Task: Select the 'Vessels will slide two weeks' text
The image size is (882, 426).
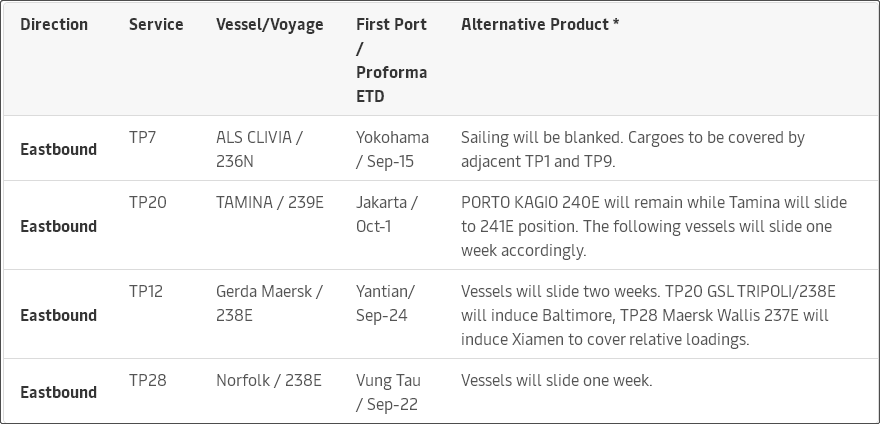Action: 647,315
